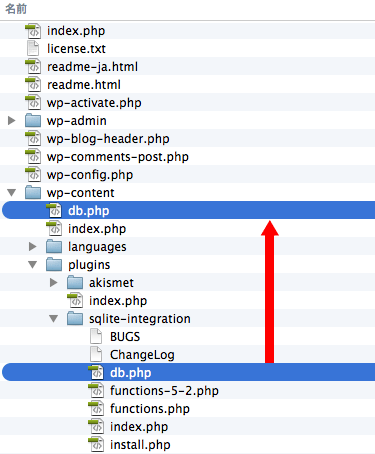
Task: Collapse the sqlite-integration folder disclosure triangle
Action: tap(54, 319)
